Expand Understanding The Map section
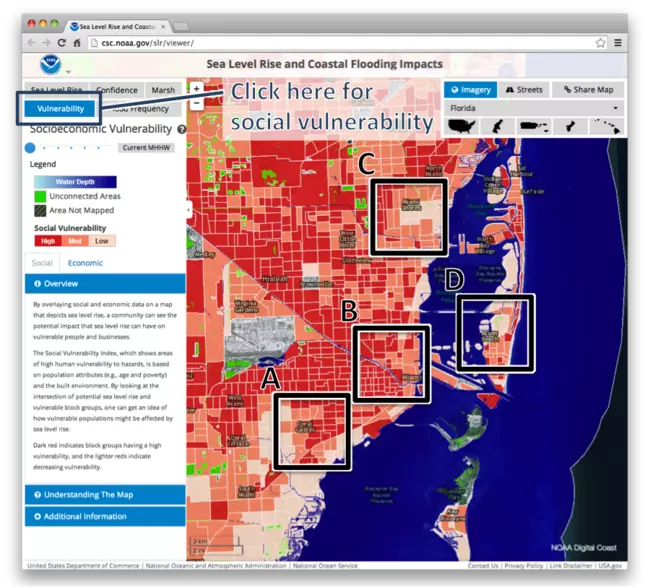Image resolution: width=650 pixels, height=587 pixels. coord(104,495)
